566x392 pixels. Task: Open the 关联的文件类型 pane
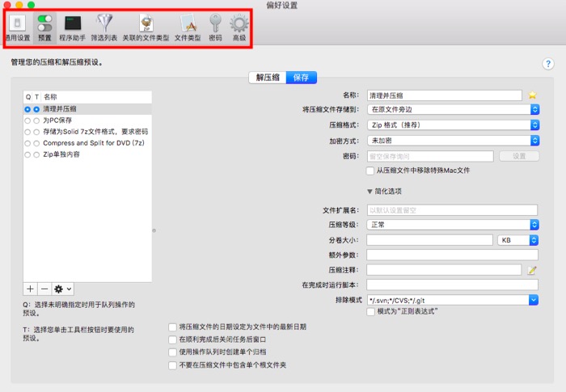click(146, 27)
